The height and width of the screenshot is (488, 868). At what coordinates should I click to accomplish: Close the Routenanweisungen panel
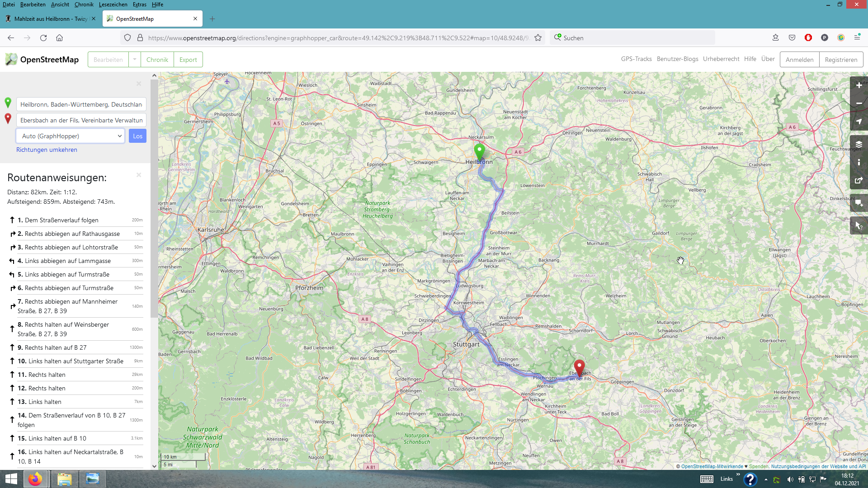139,175
